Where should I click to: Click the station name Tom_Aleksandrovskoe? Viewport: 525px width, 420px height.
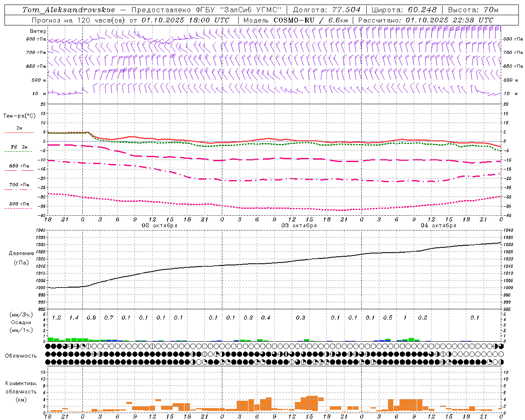point(69,10)
